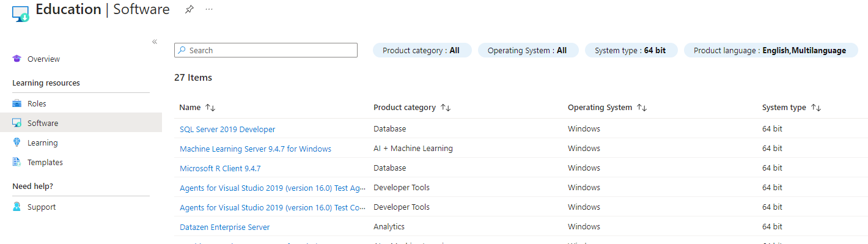Viewport: 868px width, 244px height.
Task: Collapse the sidebar with double chevron
Action: click(155, 42)
